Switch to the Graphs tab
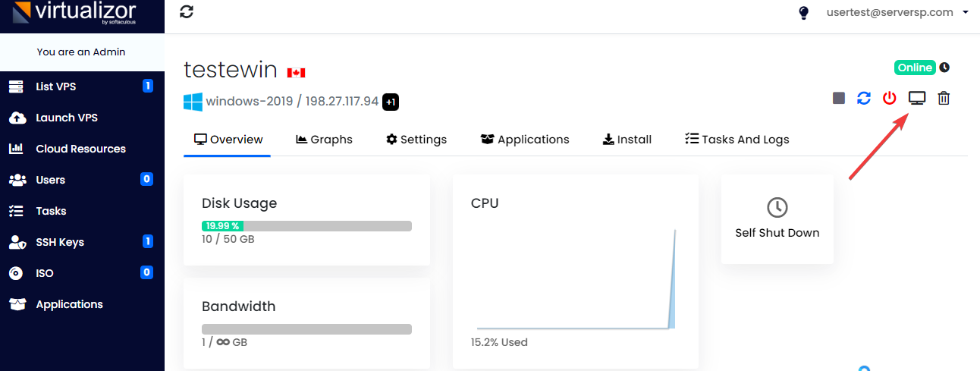980x371 pixels. (324, 140)
